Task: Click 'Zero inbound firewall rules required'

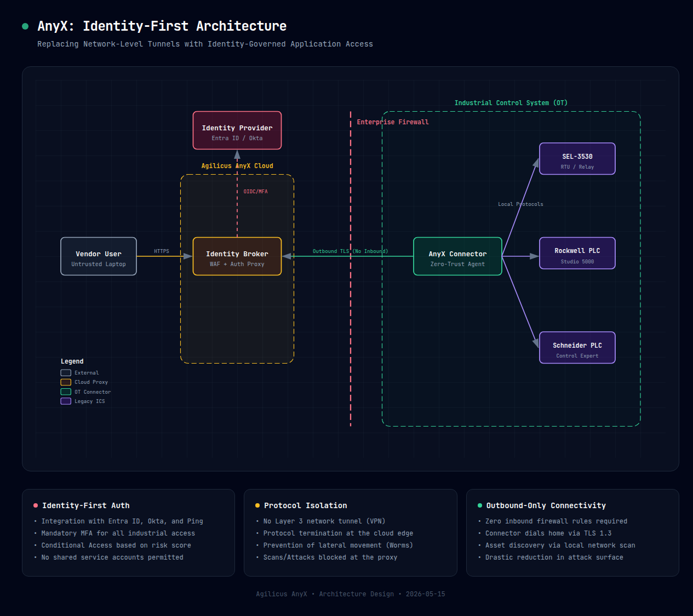Action: tap(557, 521)
